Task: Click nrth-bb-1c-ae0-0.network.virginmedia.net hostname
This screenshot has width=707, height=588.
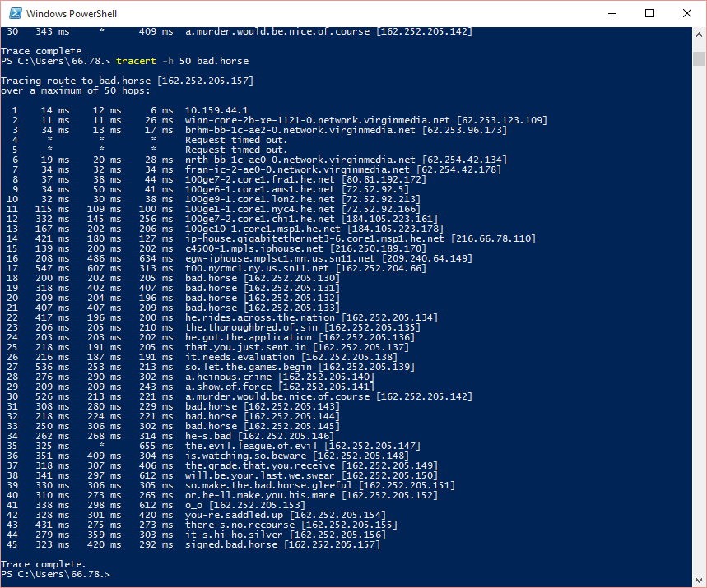Action: click(x=300, y=160)
